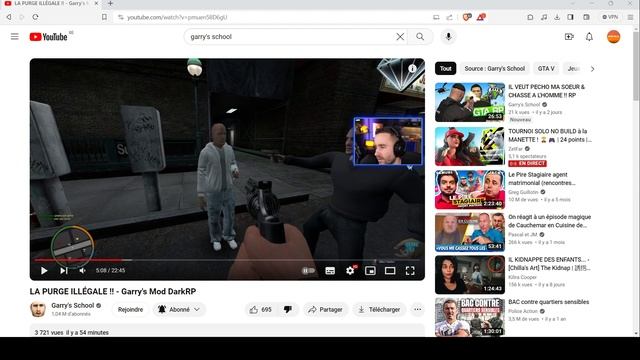Select the Source : Garry's School chip
Viewport: 640px width, 360px height.
[494, 69]
